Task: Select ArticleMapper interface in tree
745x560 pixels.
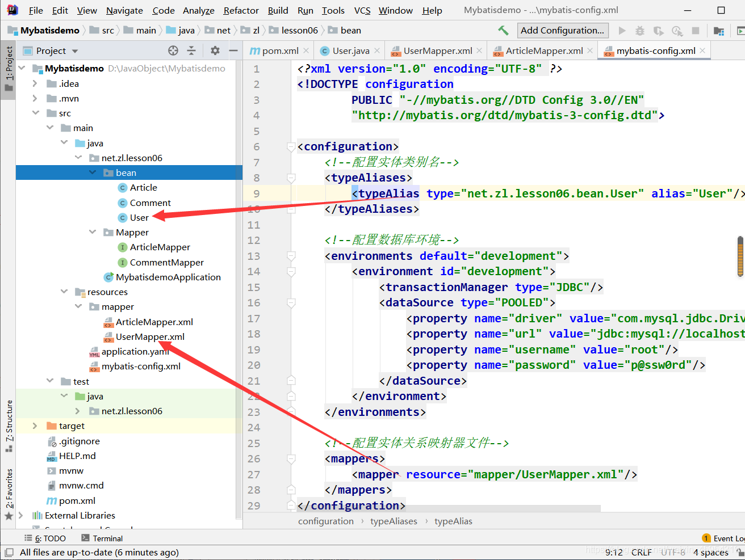Action: pos(160,247)
